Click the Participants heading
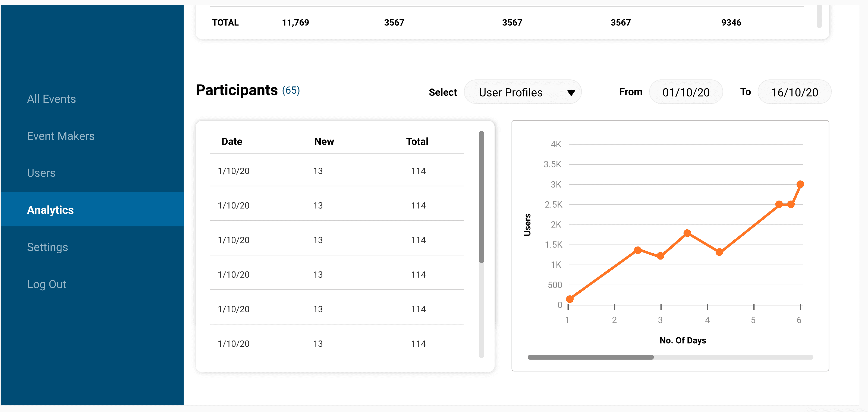Viewport: 868px width, 412px height. (237, 90)
